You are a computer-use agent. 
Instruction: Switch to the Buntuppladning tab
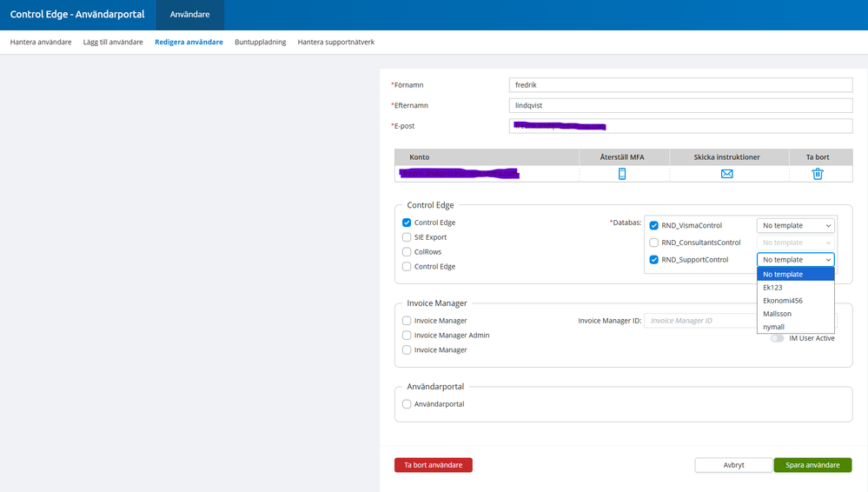(260, 42)
